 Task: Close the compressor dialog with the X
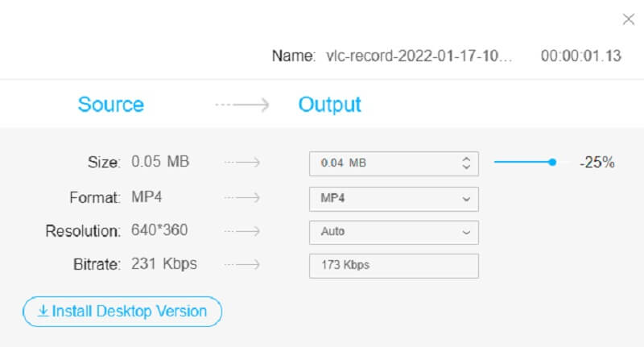pyautogui.click(x=629, y=20)
